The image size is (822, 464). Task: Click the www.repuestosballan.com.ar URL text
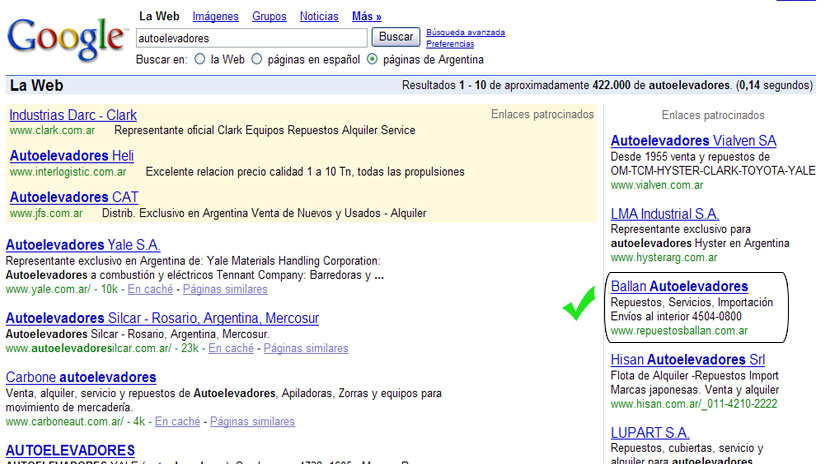pos(679,331)
